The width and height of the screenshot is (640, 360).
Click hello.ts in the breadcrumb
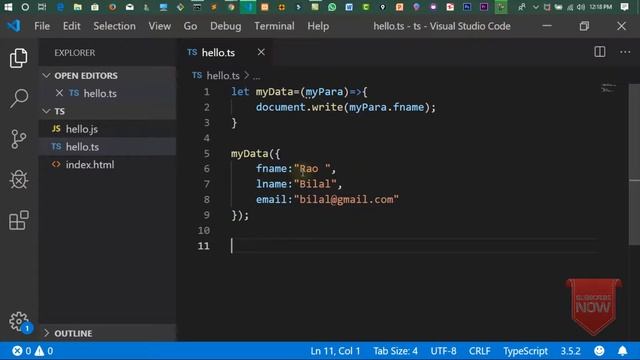point(223,76)
